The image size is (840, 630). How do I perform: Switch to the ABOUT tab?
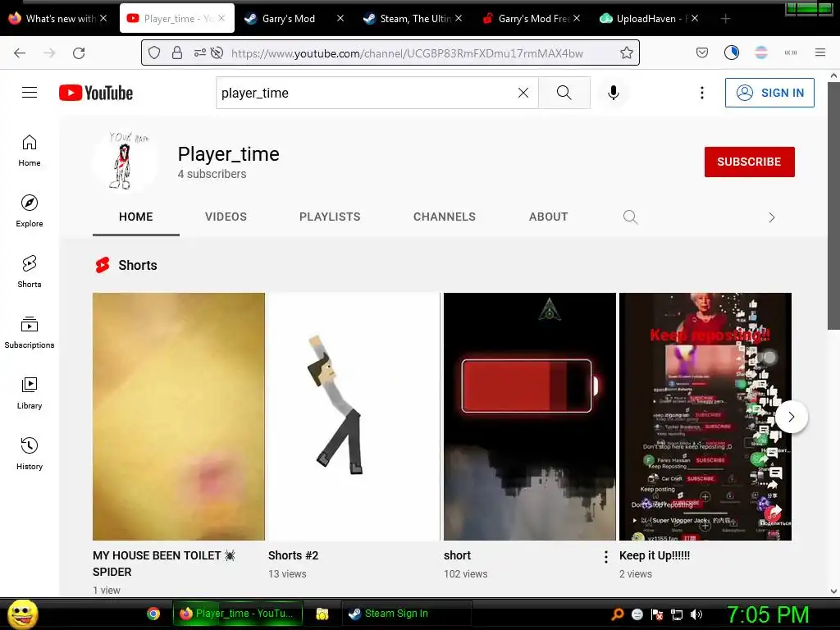point(549,217)
